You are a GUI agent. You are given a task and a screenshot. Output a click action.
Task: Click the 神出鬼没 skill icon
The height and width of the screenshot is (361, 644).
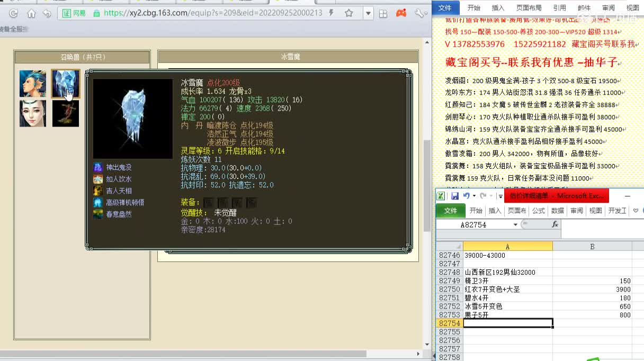pos(98,167)
